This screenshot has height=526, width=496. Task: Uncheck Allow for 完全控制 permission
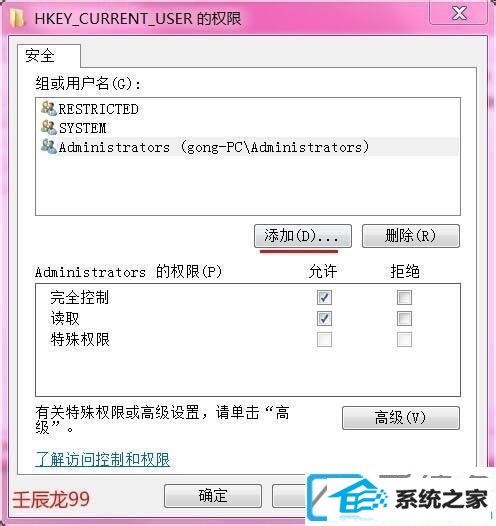click(x=324, y=298)
